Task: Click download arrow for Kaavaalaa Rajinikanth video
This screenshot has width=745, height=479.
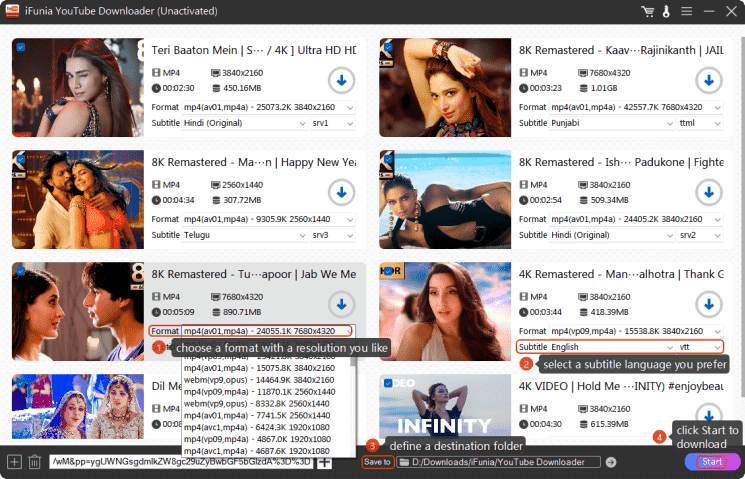Action: click(709, 81)
